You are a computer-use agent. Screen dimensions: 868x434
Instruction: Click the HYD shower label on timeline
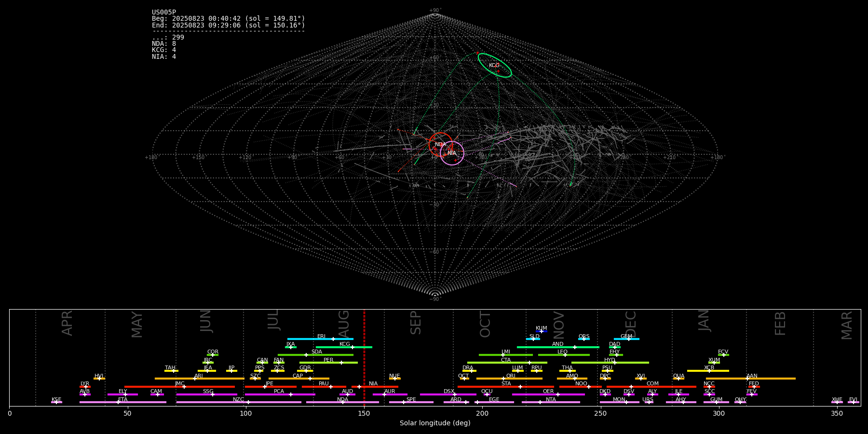tap(610, 360)
